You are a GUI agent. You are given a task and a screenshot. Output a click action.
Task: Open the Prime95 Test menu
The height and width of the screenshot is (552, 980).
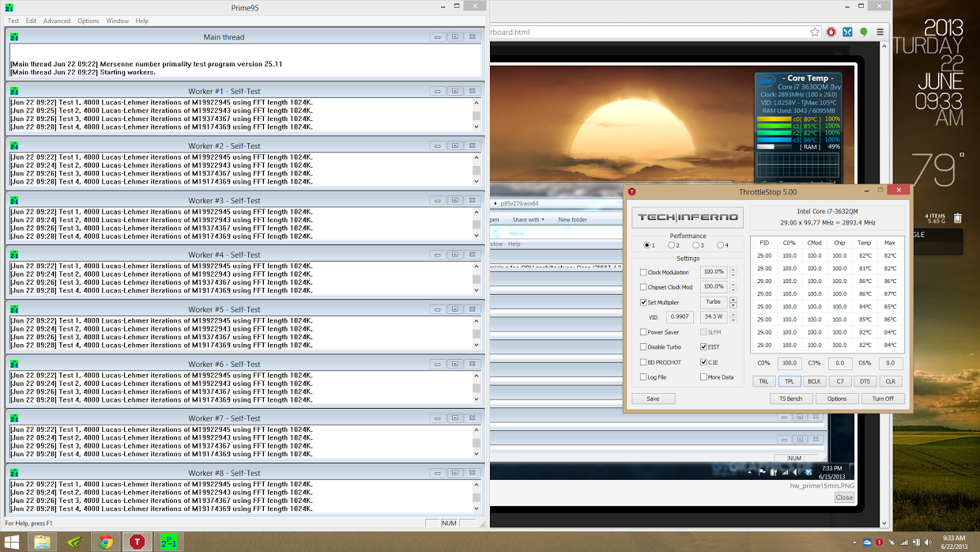coord(13,21)
